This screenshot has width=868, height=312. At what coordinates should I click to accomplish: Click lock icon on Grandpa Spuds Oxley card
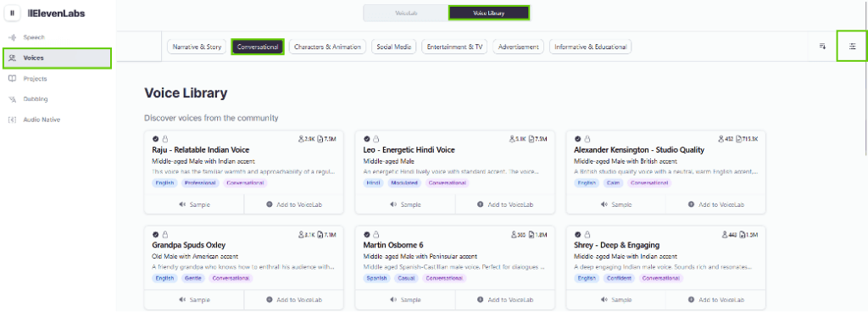[164, 234]
